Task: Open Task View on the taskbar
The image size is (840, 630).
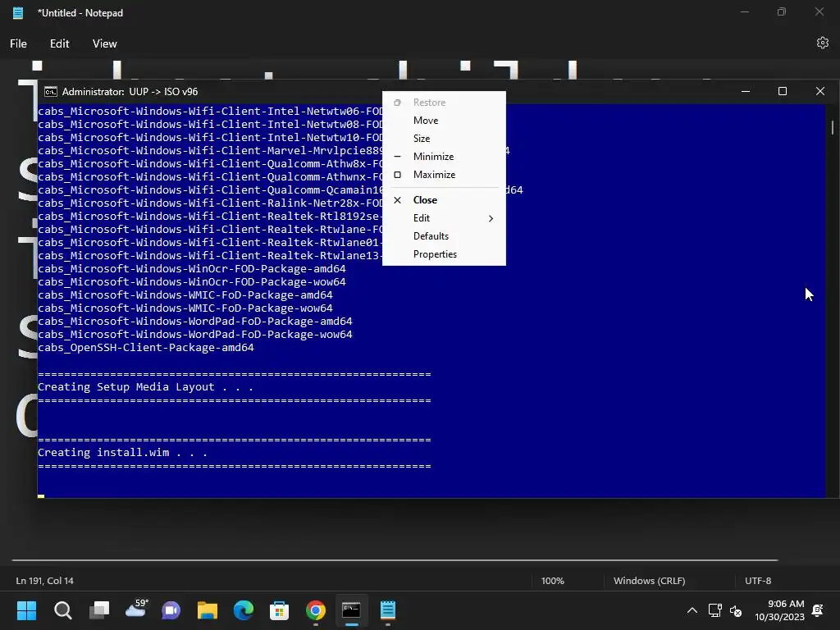Action: tap(99, 610)
